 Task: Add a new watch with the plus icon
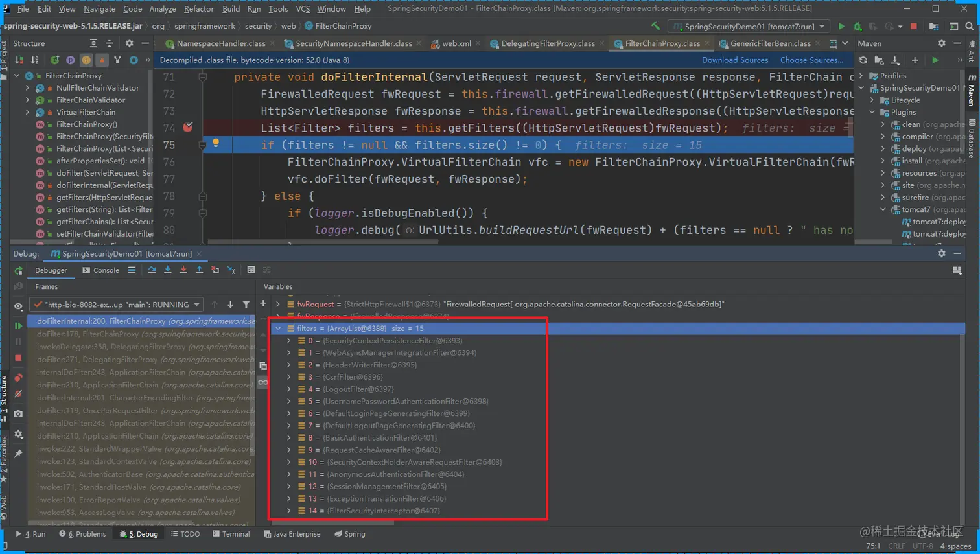(x=263, y=303)
